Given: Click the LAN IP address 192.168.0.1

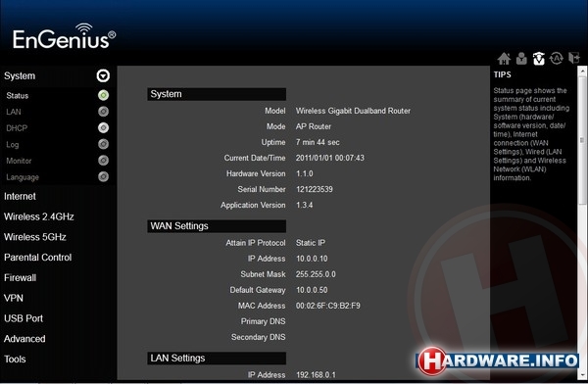Looking at the screenshot, I should (x=317, y=375).
